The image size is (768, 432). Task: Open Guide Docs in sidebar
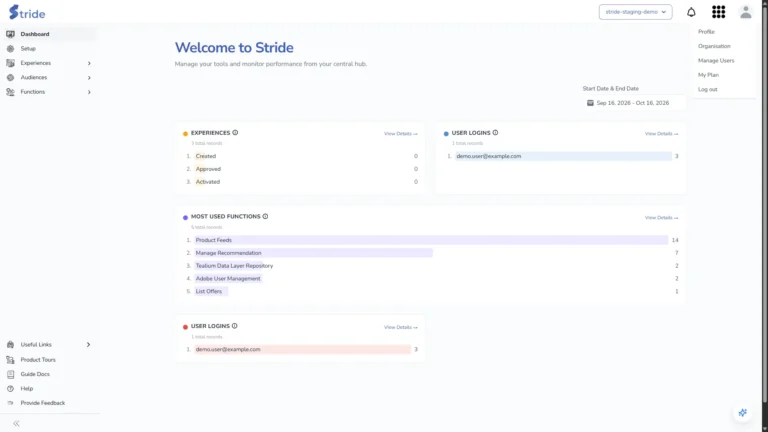click(x=35, y=374)
